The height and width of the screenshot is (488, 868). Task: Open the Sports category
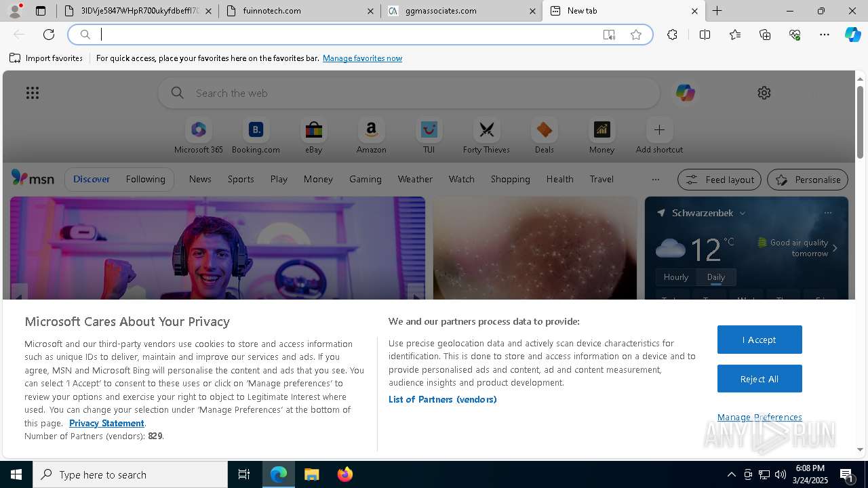pyautogui.click(x=241, y=179)
